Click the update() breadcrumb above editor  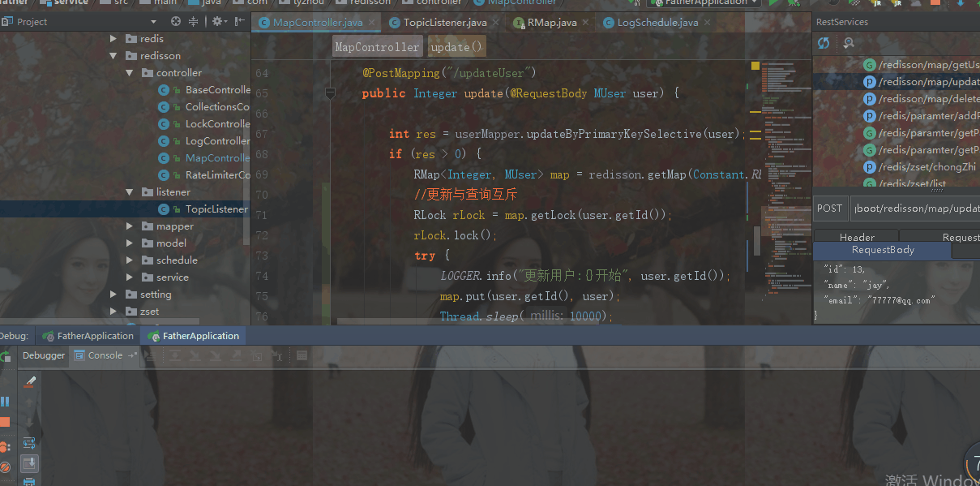(456, 48)
